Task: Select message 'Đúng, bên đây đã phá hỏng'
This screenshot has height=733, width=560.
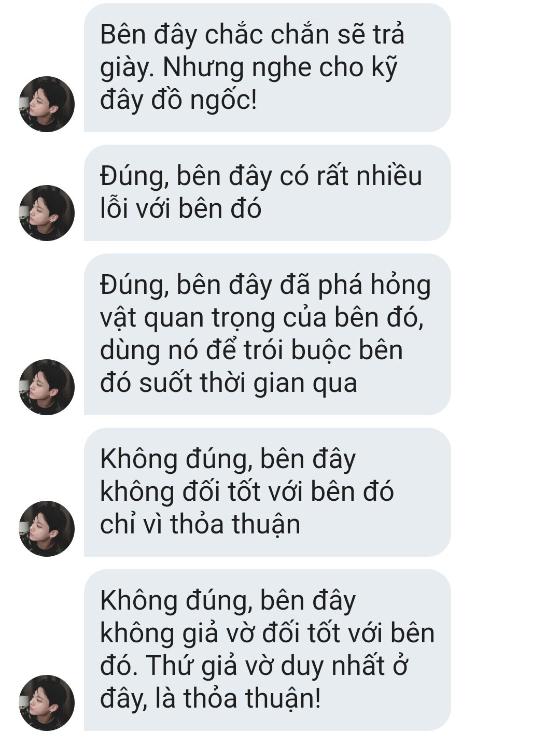Action: pos(267,334)
